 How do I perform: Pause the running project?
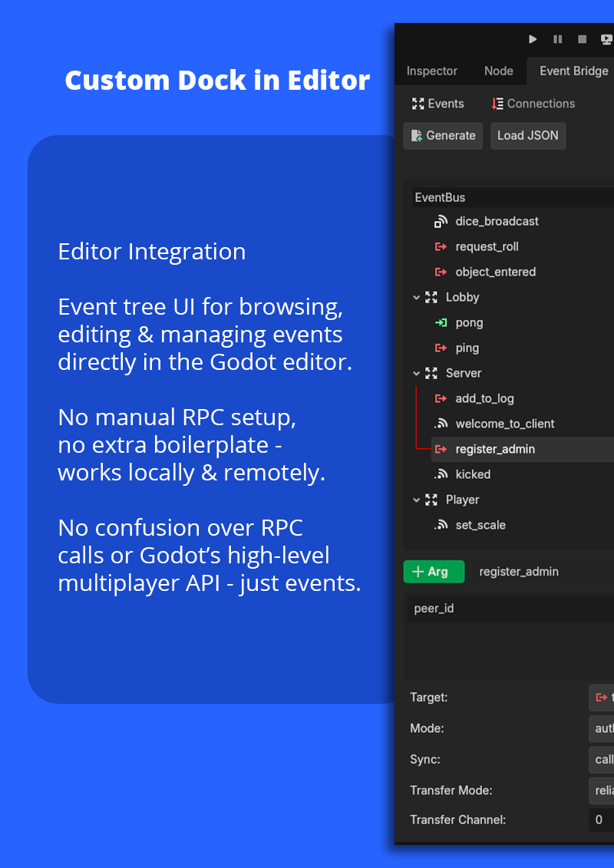click(x=557, y=39)
